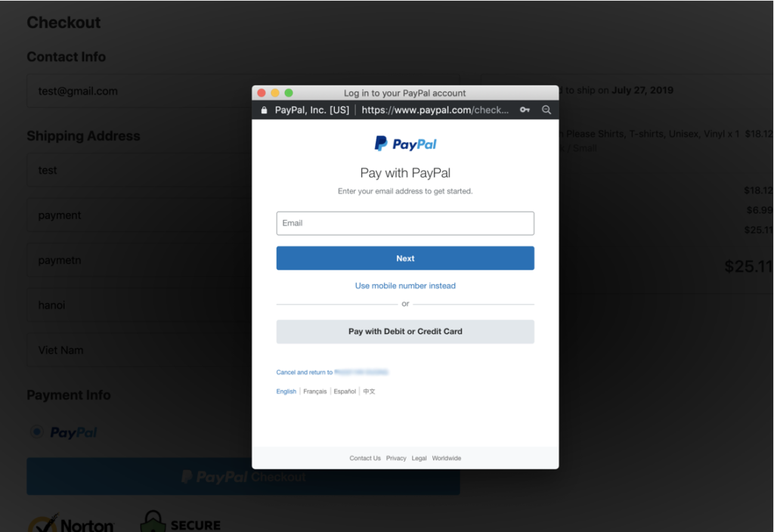Open the Contact Us footer link

[365, 458]
